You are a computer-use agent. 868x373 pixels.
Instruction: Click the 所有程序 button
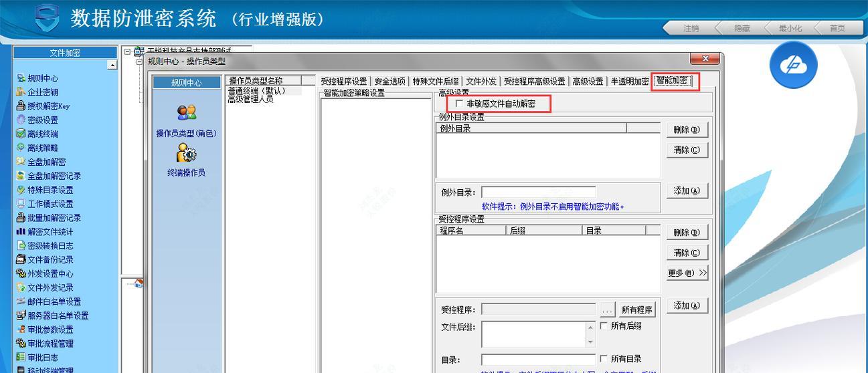[636, 310]
